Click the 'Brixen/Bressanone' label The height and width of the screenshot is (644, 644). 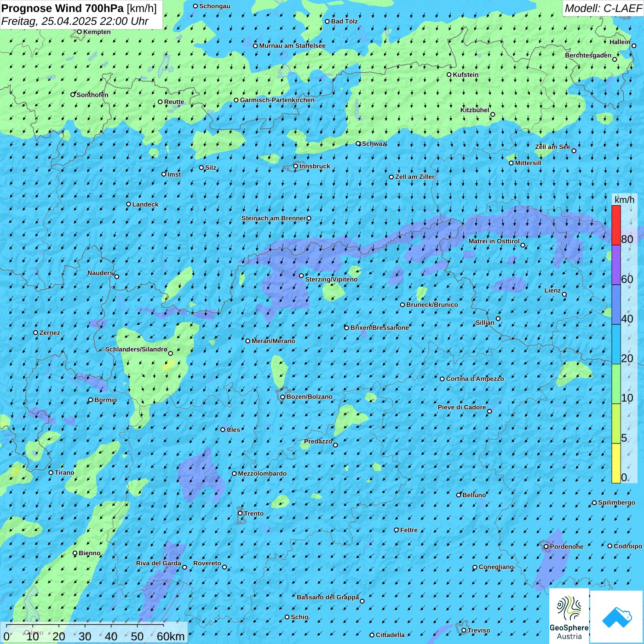click(379, 328)
